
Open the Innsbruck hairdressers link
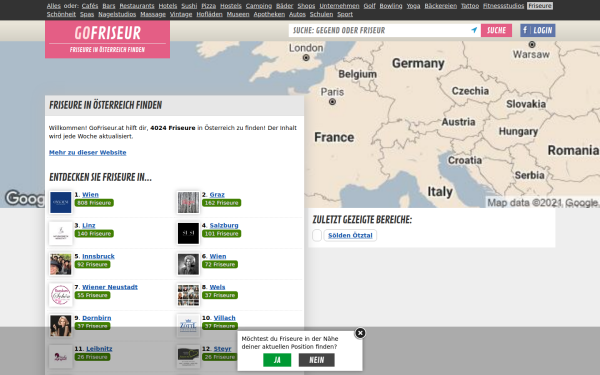pyautogui.click(x=98, y=256)
